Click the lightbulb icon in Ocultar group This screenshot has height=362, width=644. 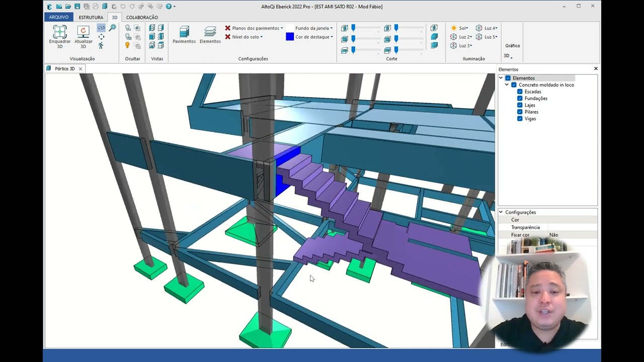[x=127, y=45]
